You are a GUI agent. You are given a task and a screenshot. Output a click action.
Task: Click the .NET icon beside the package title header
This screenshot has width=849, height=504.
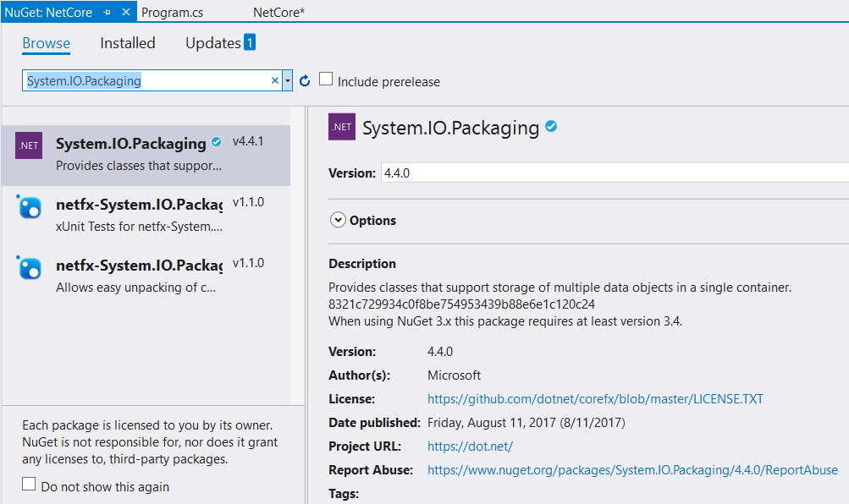tap(341, 126)
